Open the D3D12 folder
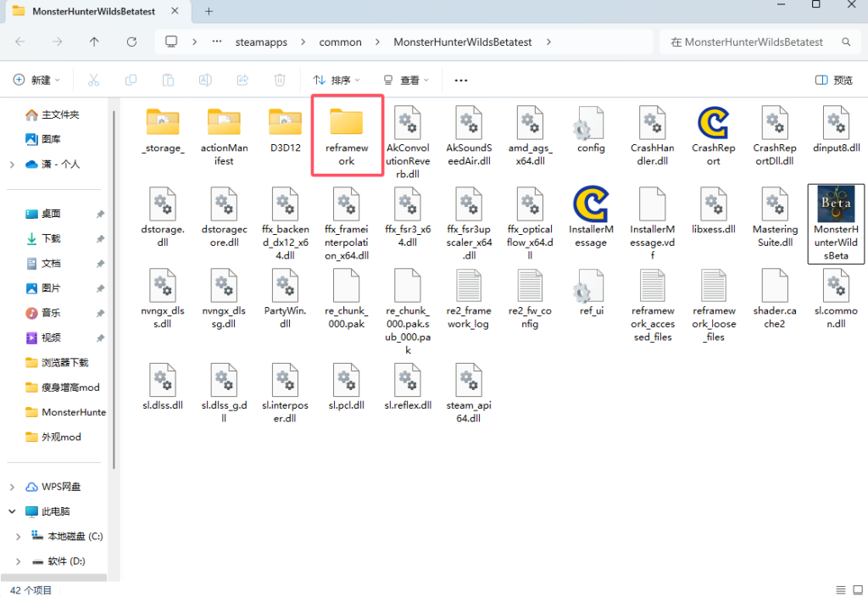The image size is (868, 597). 285,131
